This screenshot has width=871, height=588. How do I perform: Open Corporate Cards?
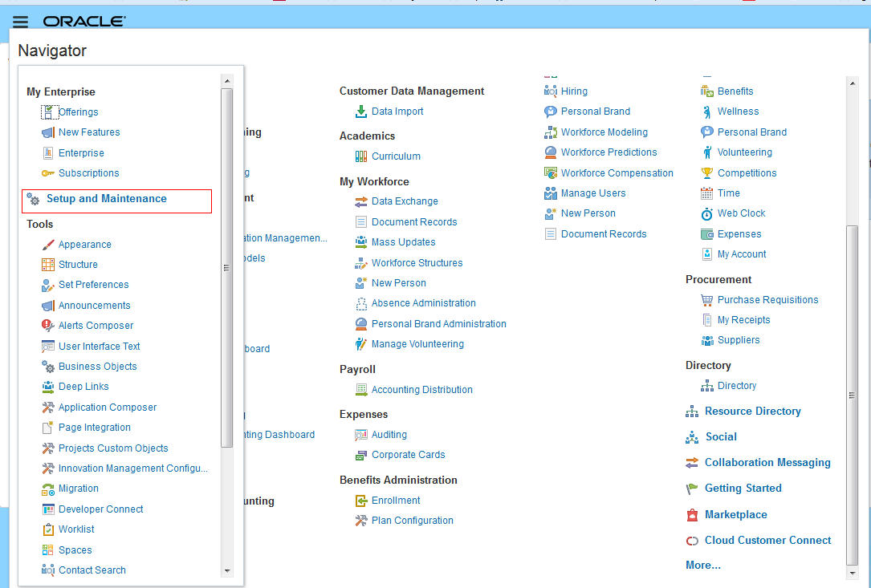409,455
